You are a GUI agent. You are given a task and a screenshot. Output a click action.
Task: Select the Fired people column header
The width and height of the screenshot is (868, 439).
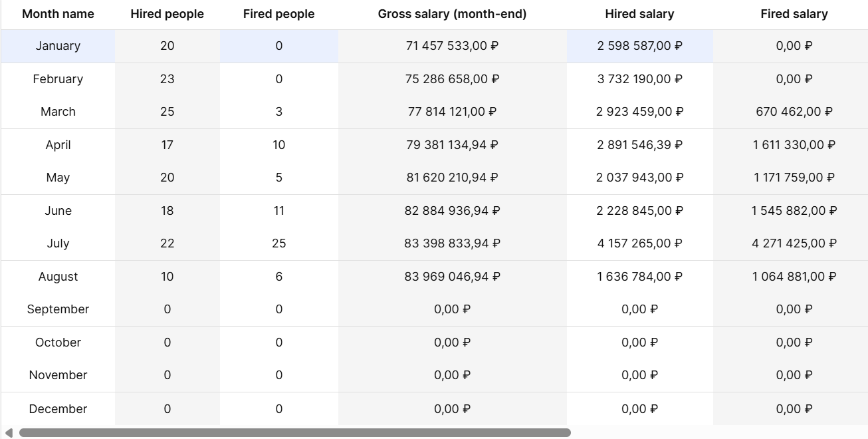tap(278, 14)
